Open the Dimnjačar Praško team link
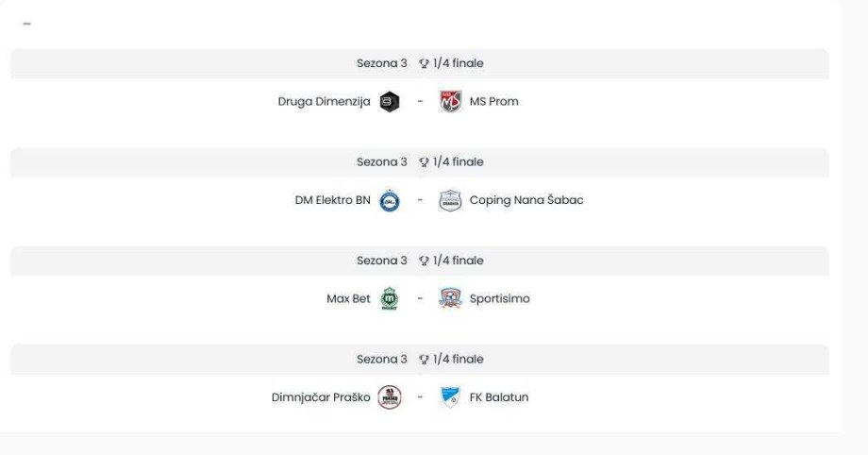 320,397
